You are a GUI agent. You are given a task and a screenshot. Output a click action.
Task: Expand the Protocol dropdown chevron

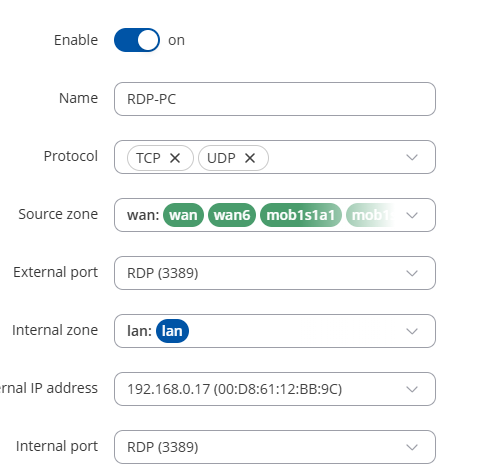click(x=412, y=157)
